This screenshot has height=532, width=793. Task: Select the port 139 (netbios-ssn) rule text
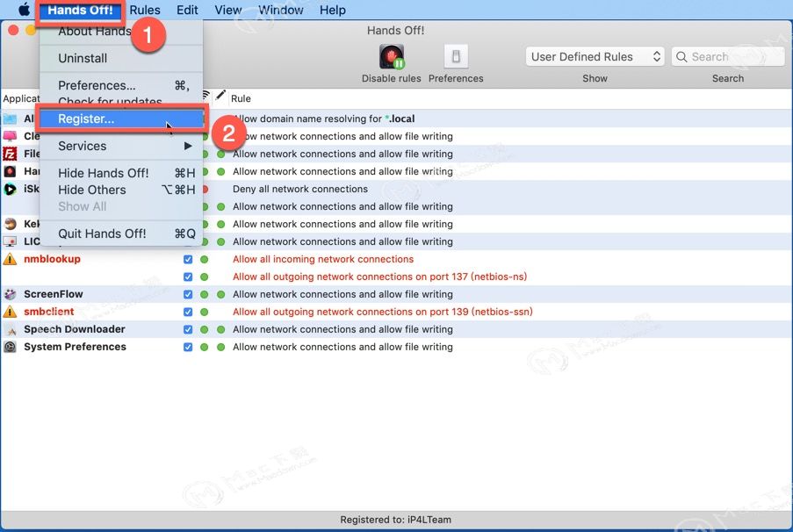click(x=383, y=312)
